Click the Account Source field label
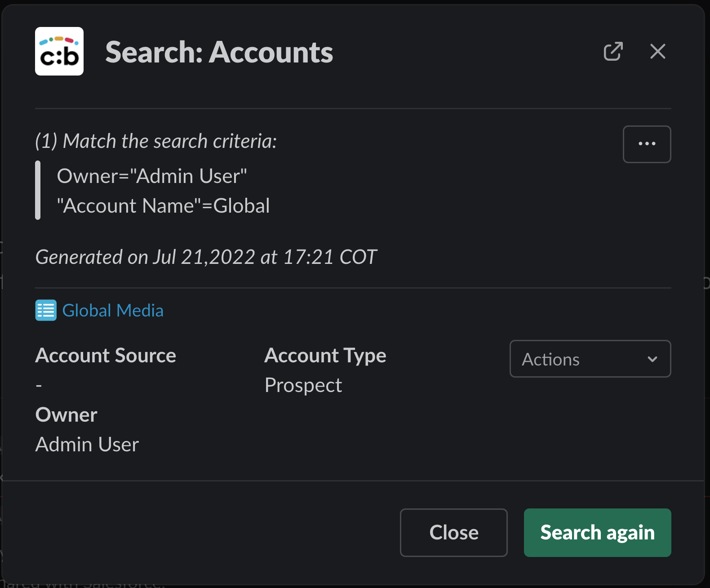Viewport: 710px width, 588px height. 106,355
